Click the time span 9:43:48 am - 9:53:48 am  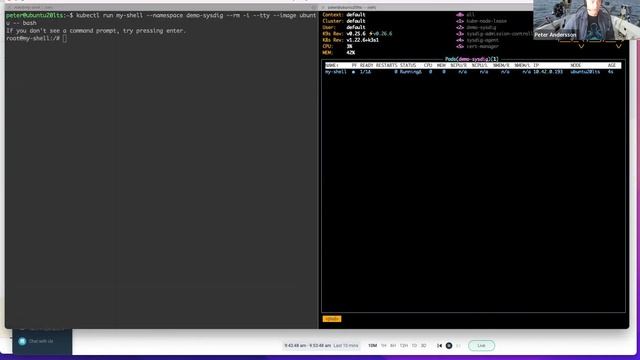point(307,346)
